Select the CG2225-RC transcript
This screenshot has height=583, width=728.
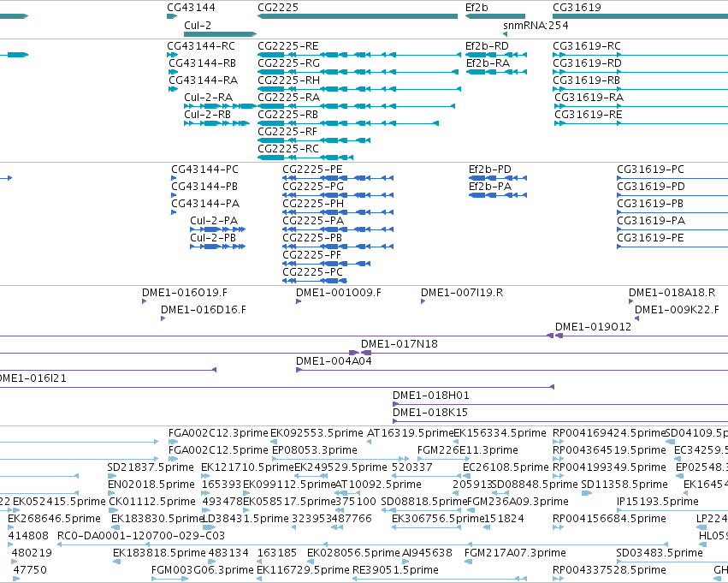[x=305, y=158]
